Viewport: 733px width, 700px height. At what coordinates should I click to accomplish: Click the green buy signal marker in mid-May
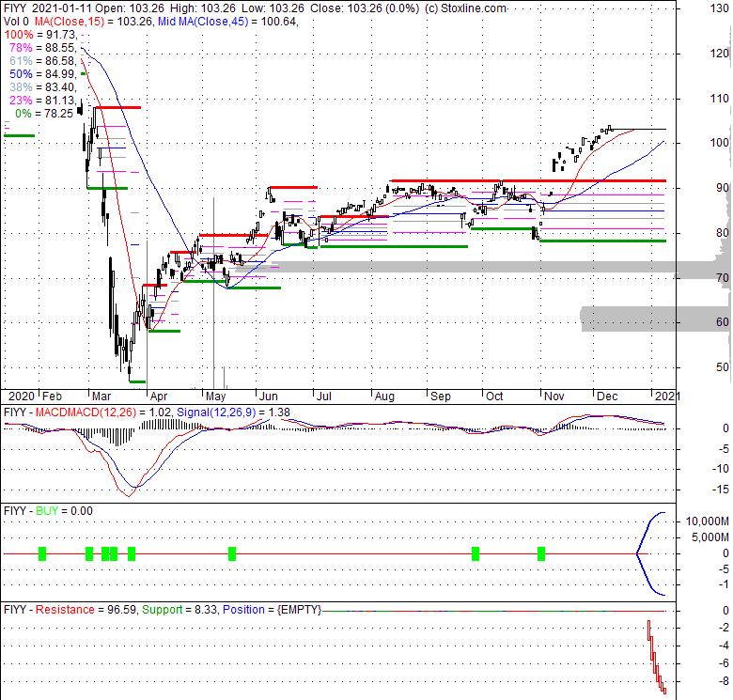pos(232,553)
